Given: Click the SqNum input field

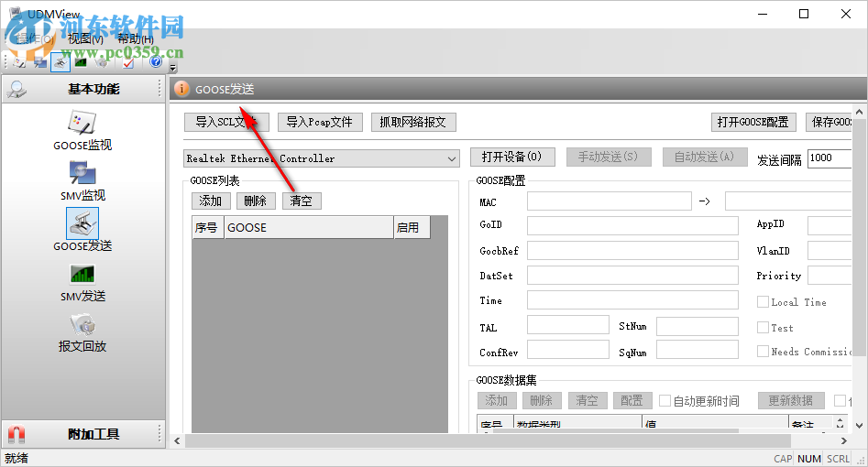Looking at the screenshot, I should (x=698, y=349).
